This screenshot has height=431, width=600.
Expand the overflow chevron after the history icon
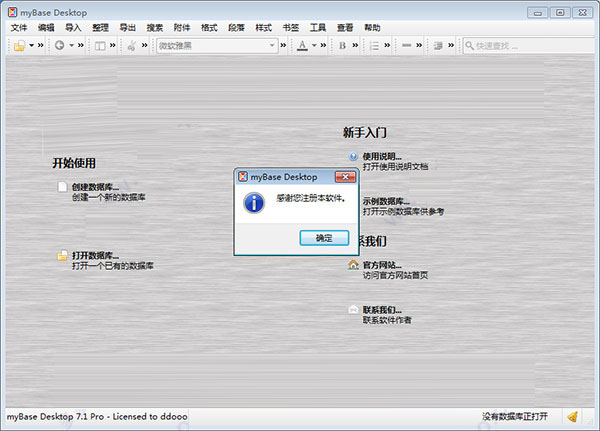[81, 46]
